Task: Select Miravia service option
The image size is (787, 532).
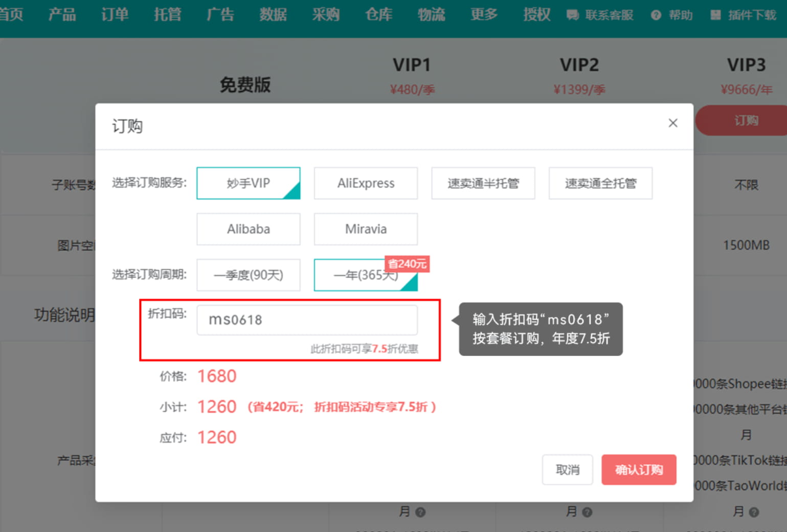Action: click(366, 229)
